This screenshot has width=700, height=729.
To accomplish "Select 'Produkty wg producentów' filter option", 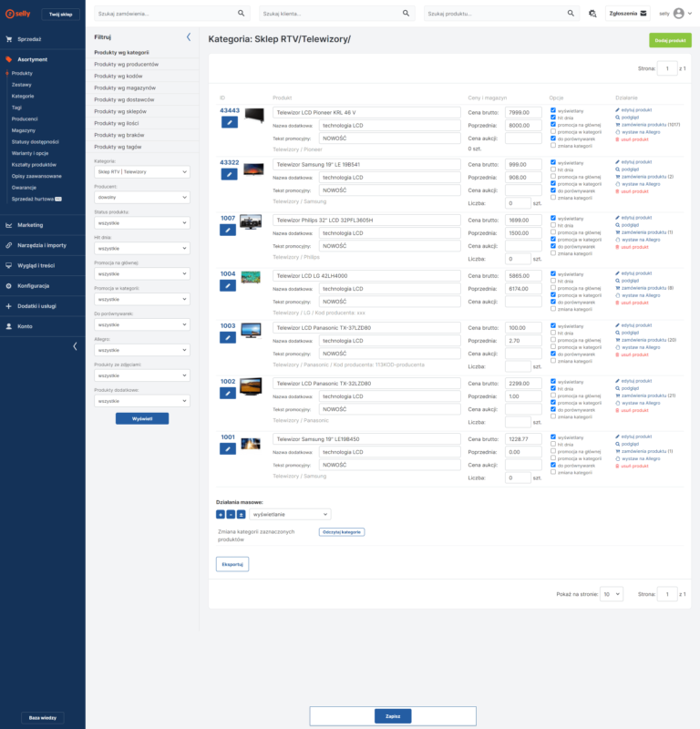I will (126, 64).
